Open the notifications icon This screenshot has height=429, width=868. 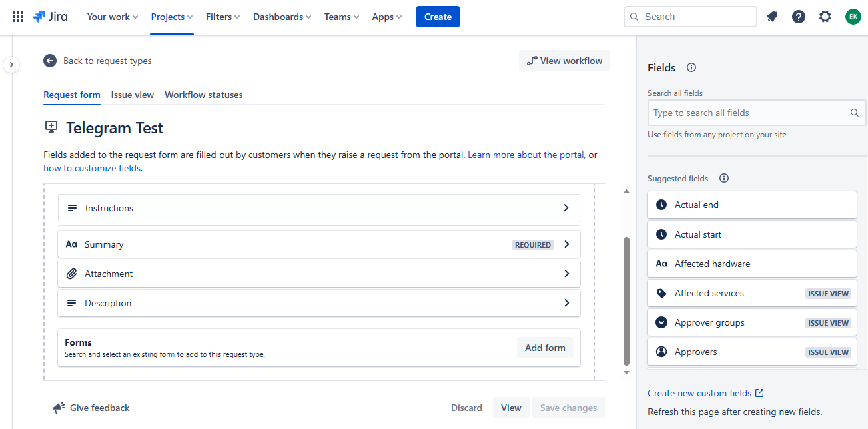[772, 17]
